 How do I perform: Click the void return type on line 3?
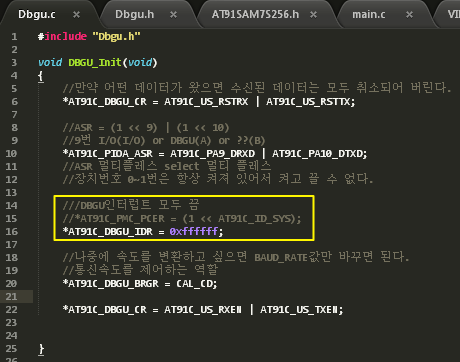pyautogui.click(x=50, y=62)
